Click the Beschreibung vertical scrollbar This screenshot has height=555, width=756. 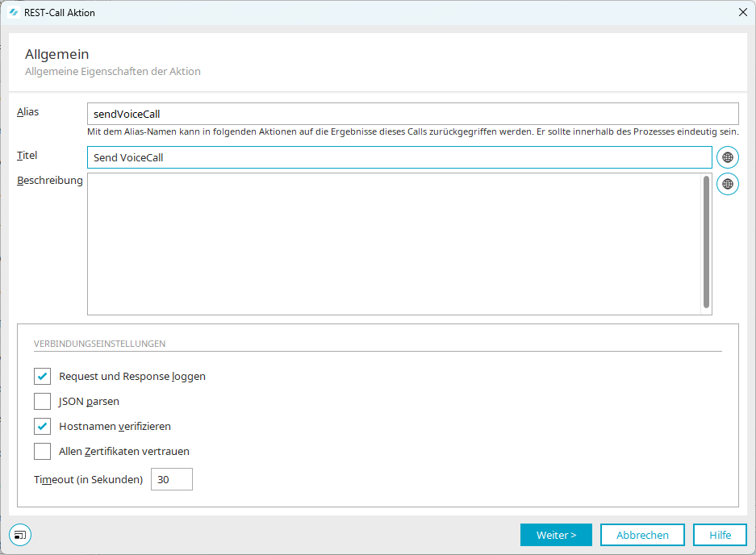(706, 242)
